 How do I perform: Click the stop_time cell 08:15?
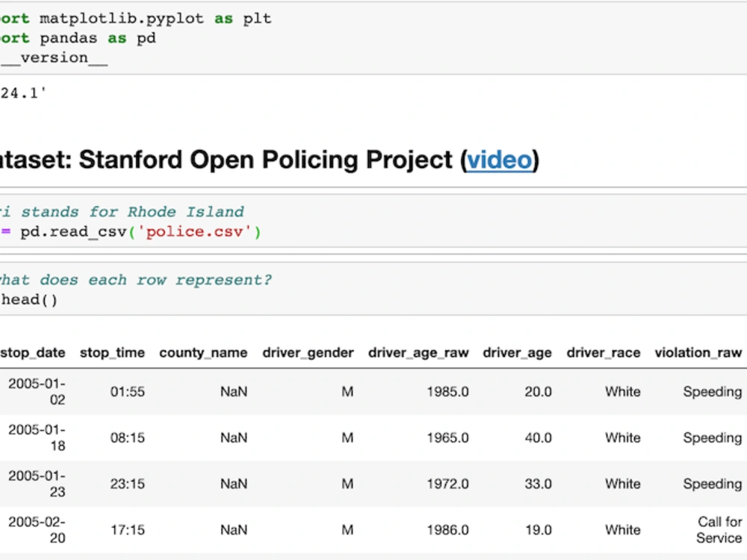click(x=127, y=438)
